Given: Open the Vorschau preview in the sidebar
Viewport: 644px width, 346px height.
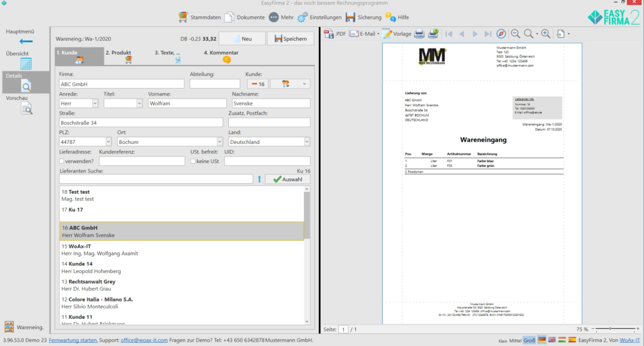Looking at the screenshot, I should pos(26,108).
